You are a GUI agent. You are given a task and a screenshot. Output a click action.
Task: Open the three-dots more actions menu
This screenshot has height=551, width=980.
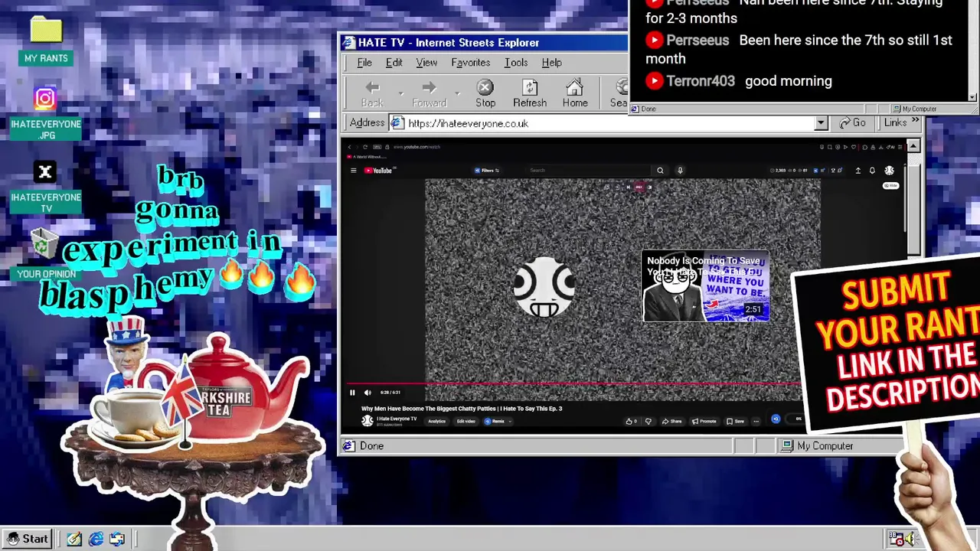756,421
